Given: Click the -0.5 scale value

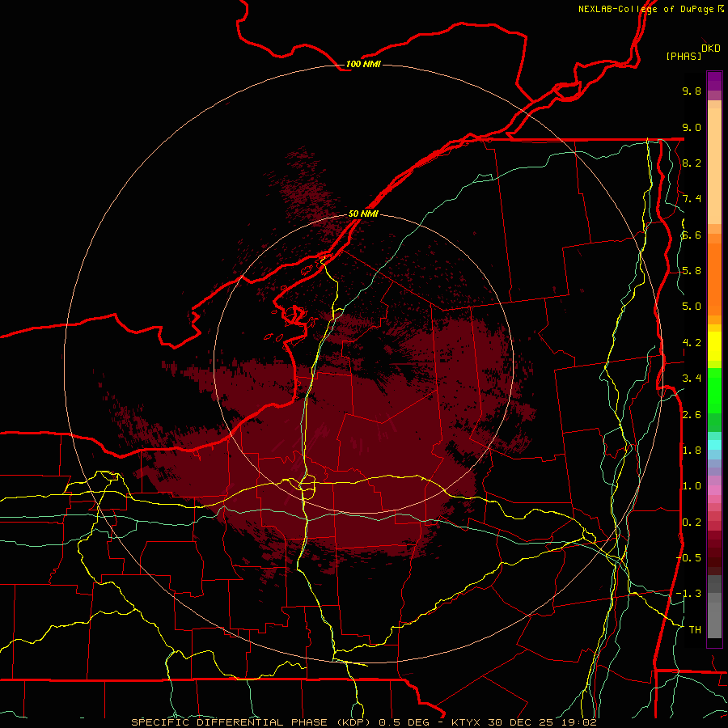Looking at the screenshot, I should [688, 558].
